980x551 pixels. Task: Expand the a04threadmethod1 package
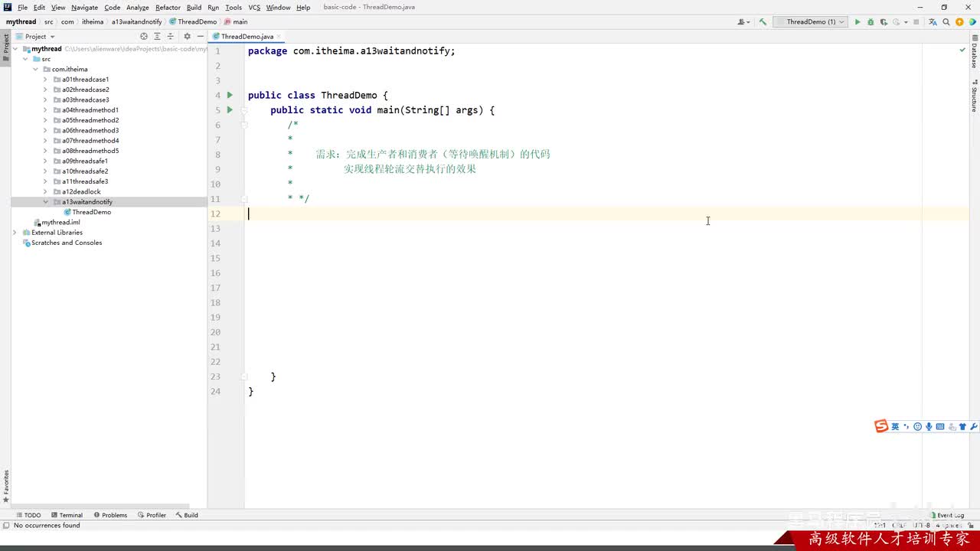click(45, 110)
